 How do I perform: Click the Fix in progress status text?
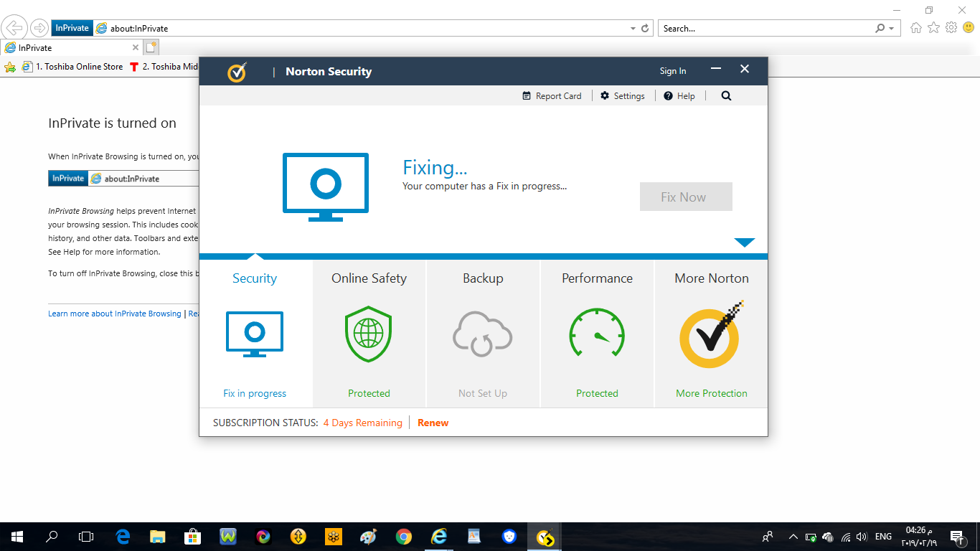point(255,393)
